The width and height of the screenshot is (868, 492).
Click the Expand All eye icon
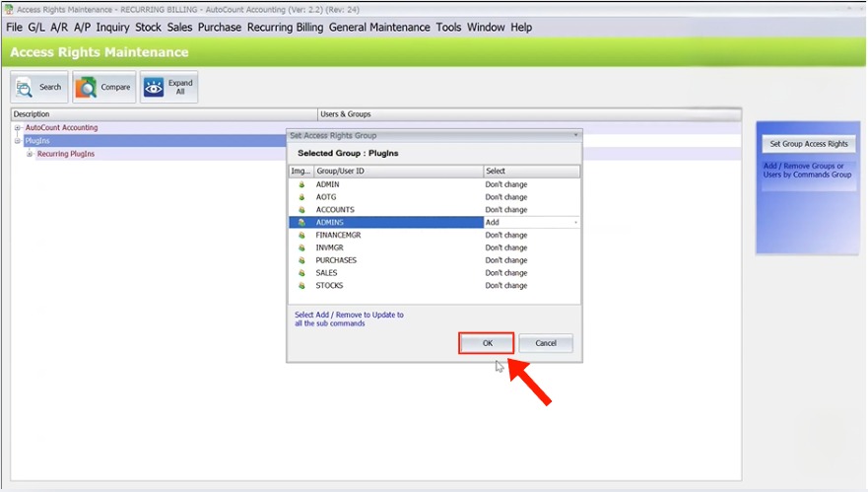tap(154, 88)
